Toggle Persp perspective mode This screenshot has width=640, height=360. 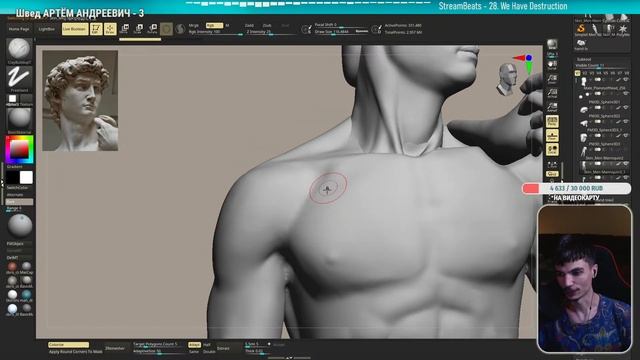pos(552,122)
